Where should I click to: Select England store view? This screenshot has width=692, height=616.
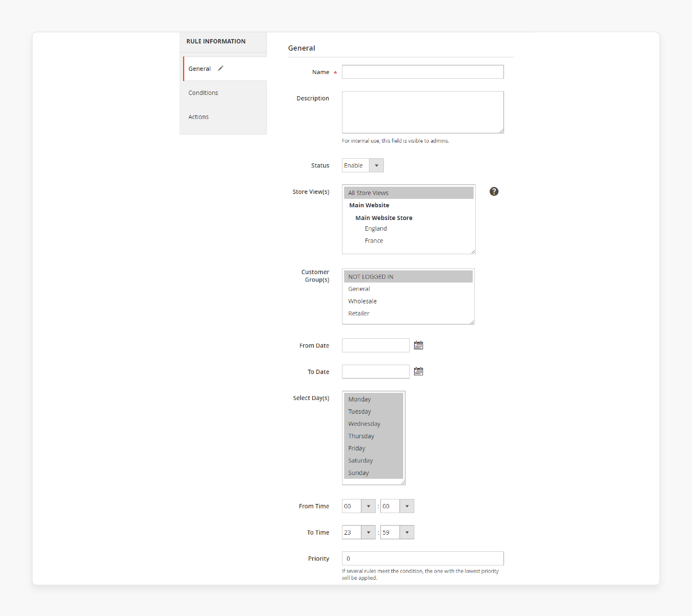(x=408, y=228)
